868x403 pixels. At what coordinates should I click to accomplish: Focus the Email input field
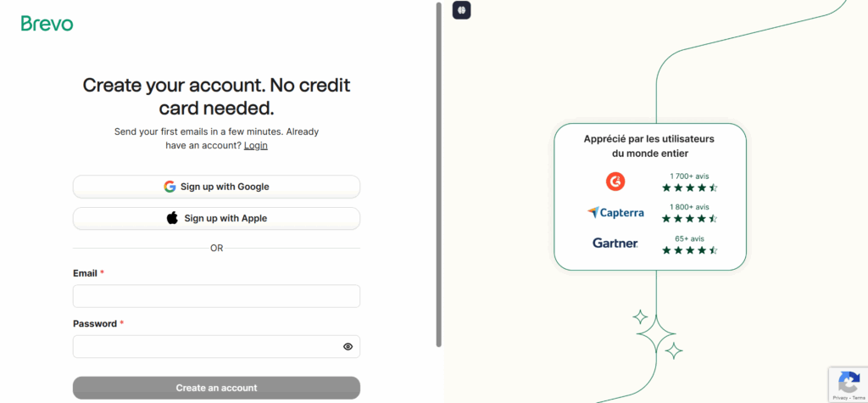216,296
